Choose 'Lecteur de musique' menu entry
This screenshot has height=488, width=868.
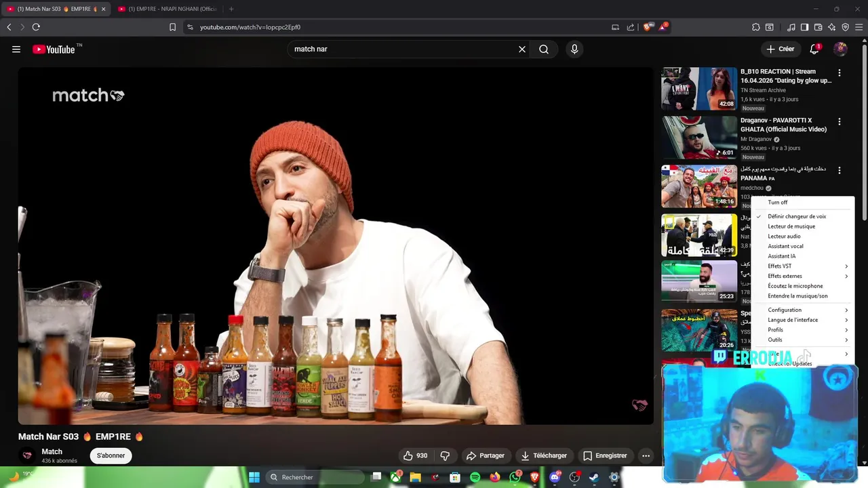[791, 226]
